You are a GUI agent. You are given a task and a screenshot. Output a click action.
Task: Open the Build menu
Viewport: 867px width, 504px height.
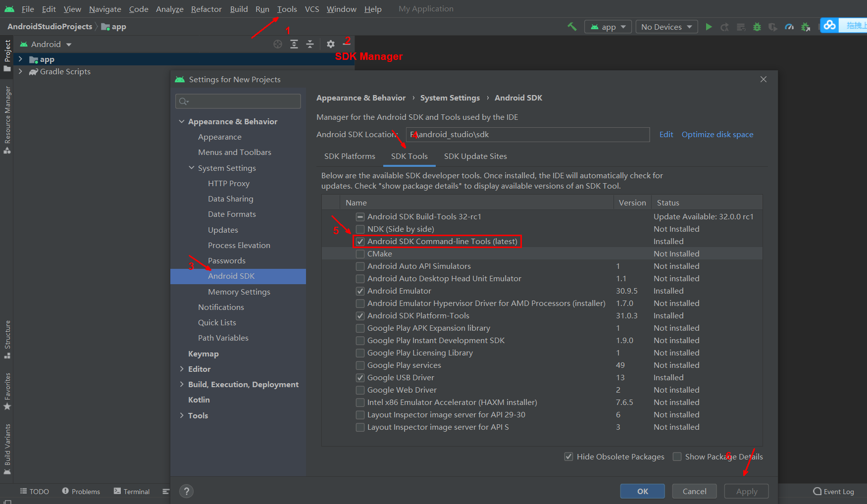pyautogui.click(x=239, y=9)
